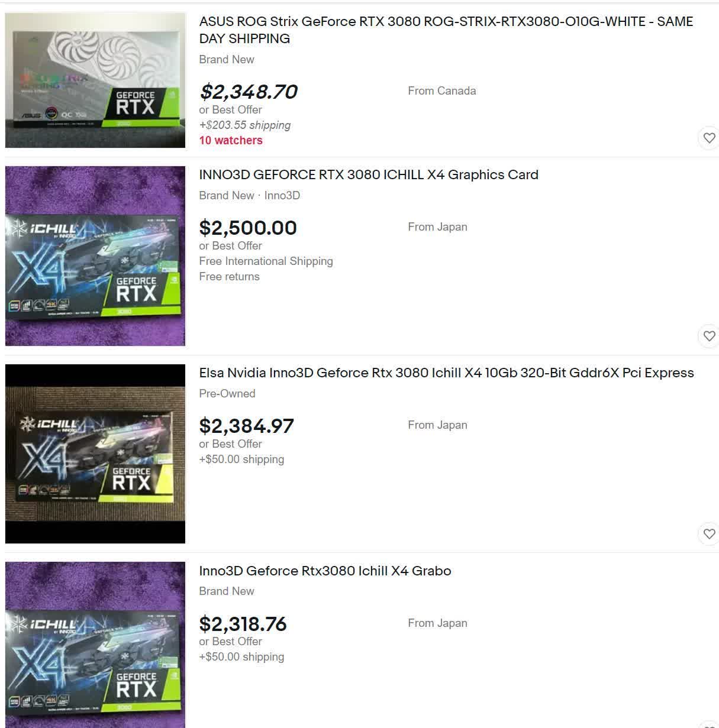Open Inno3D Geforce Rtx3080 Ichill X4 Grabo title

coord(325,571)
